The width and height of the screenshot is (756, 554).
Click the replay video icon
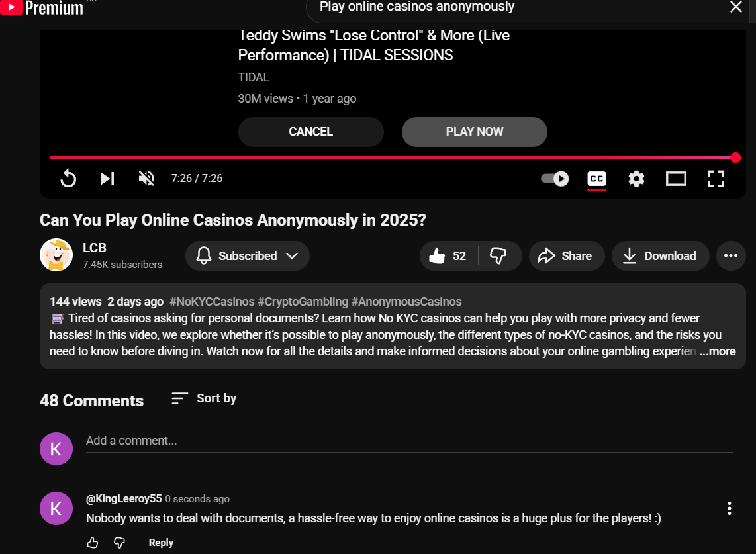click(68, 179)
